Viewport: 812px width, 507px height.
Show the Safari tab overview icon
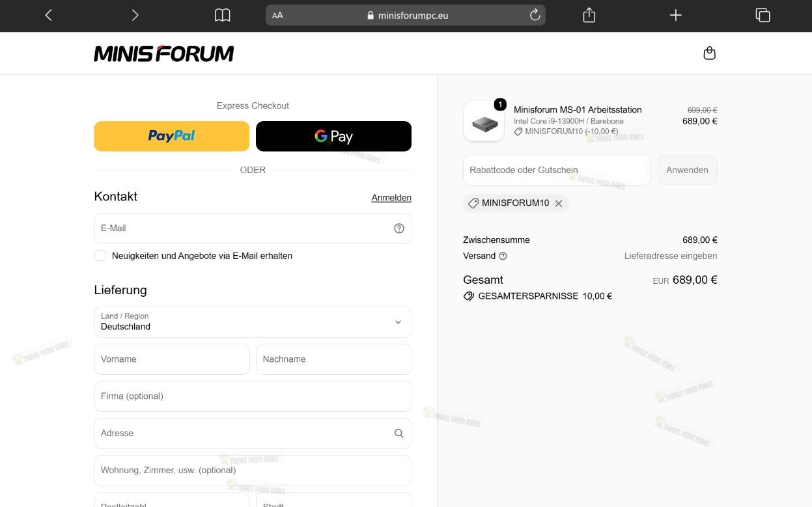click(x=763, y=15)
